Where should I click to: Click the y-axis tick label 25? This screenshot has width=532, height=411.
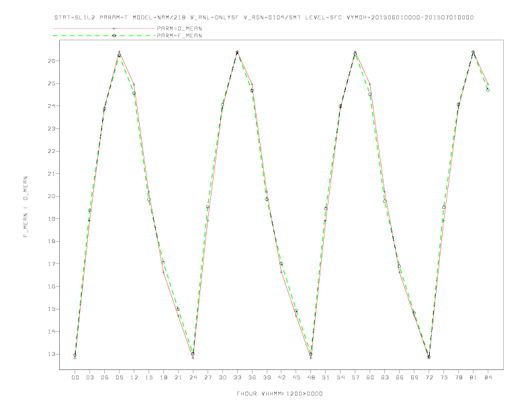pyautogui.click(x=52, y=83)
